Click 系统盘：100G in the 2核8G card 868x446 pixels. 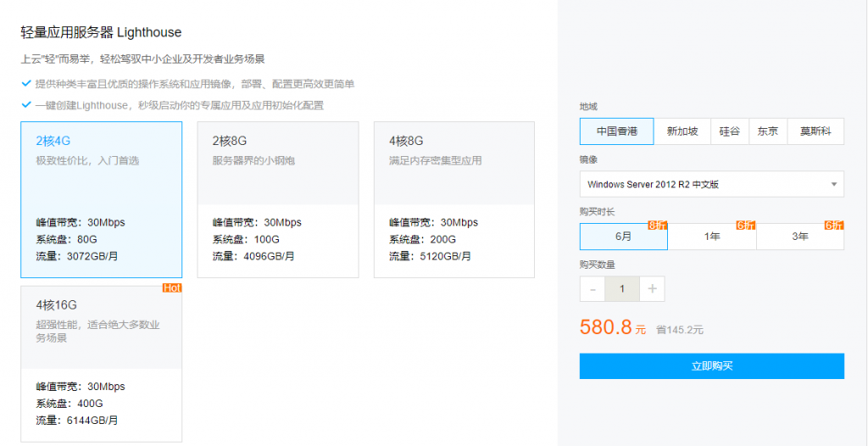tap(247, 240)
